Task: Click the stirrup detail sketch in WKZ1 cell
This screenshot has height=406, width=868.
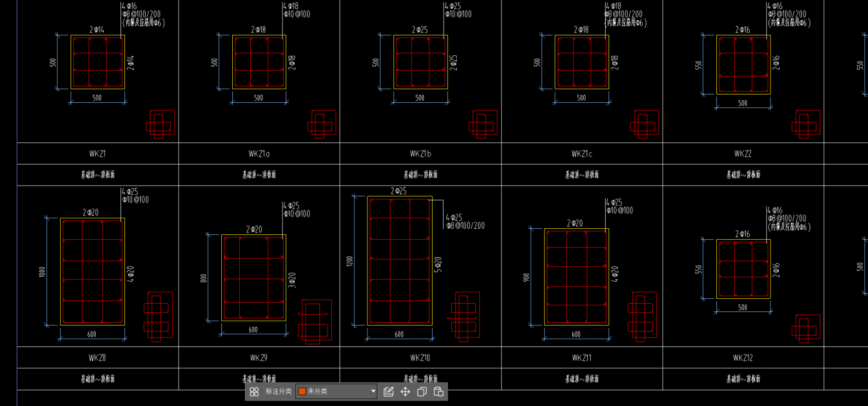Action: tap(160, 125)
